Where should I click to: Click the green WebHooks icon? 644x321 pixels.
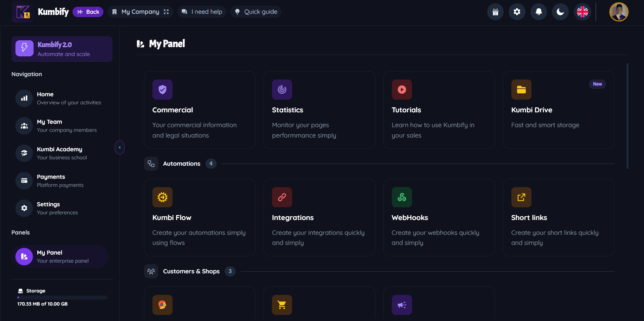pyautogui.click(x=402, y=197)
